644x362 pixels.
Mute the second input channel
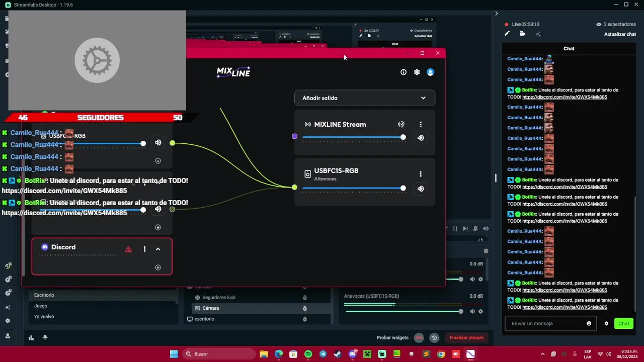coord(158,209)
